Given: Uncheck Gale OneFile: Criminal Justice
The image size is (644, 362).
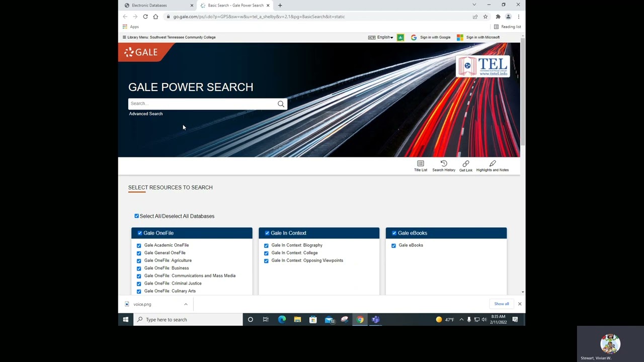Looking at the screenshot, I should (x=139, y=284).
